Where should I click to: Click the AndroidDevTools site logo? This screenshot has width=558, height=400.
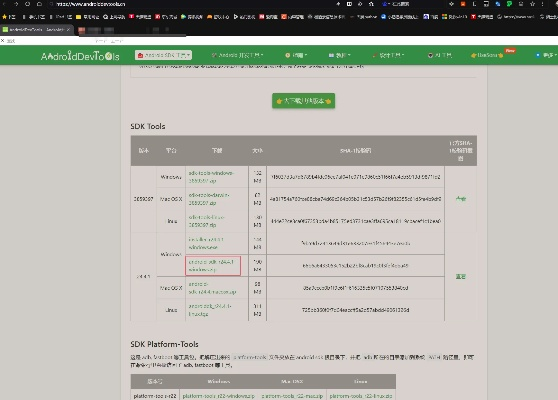pyautogui.click(x=80, y=56)
